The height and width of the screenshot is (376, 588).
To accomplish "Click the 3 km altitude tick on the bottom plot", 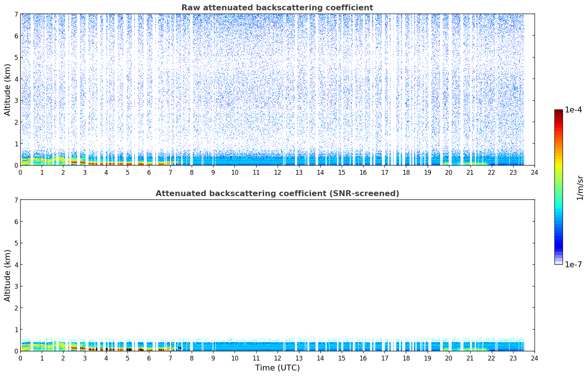I will coord(16,286).
